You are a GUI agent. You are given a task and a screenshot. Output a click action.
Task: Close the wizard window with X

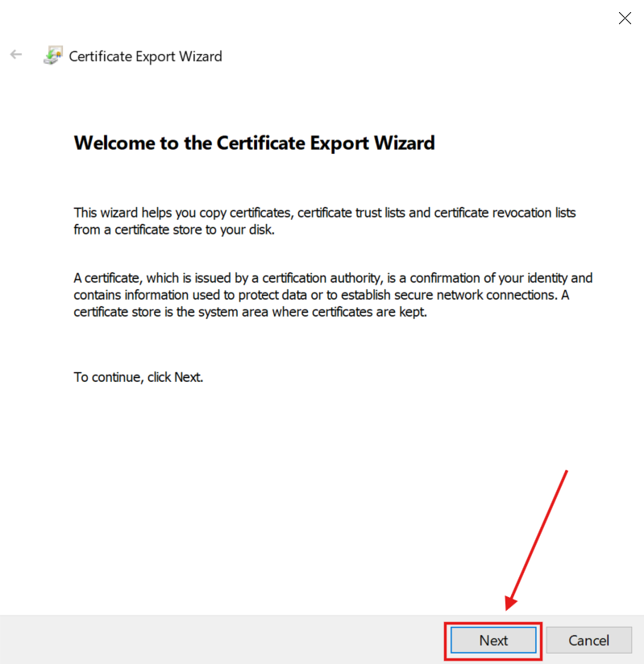click(x=625, y=19)
